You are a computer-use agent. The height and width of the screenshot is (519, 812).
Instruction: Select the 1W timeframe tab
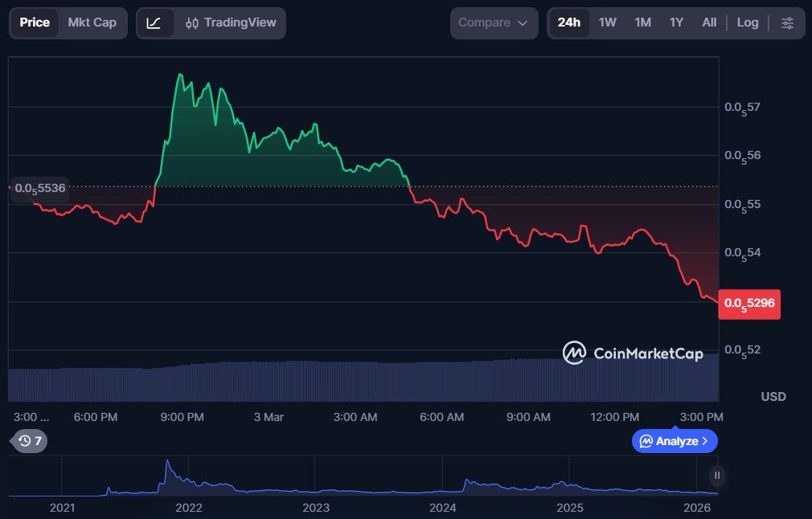607,22
